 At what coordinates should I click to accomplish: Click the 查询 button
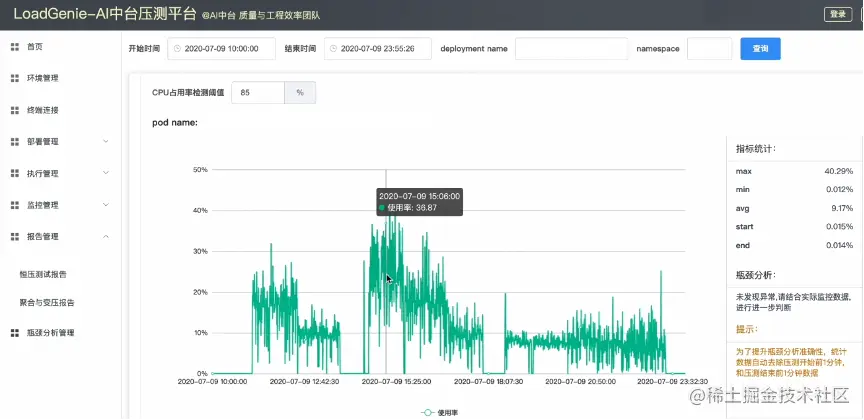click(x=760, y=49)
